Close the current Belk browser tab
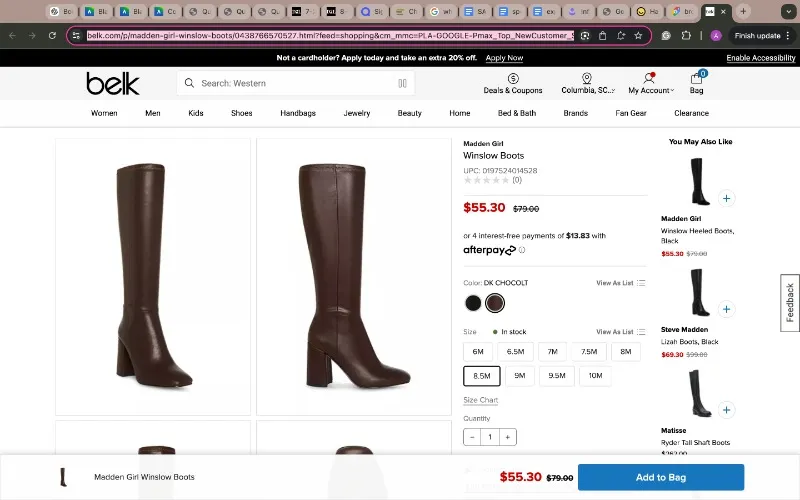The height and width of the screenshot is (500, 800). pyautogui.click(x=723, y=11)
